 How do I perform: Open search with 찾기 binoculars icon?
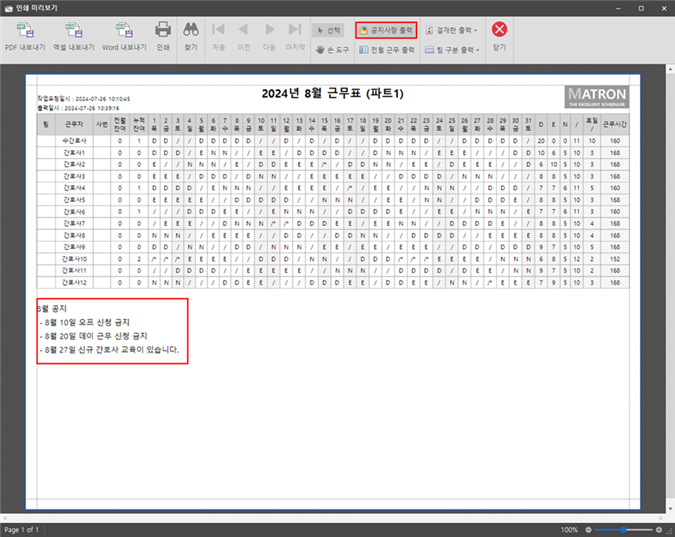pyautogui.click(x=191, y=31)
